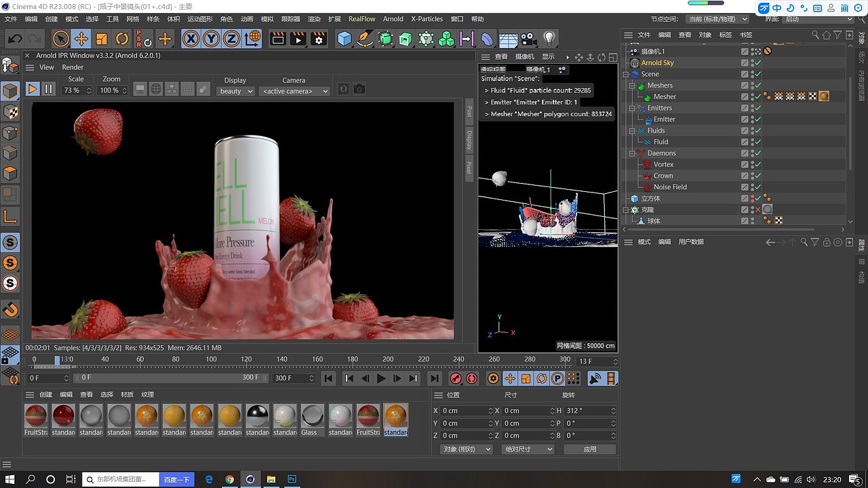This screenshot has width=868, height=488.
Task: Toggle the Emitter enable checkmark
Action: click(x=759, y=119)
